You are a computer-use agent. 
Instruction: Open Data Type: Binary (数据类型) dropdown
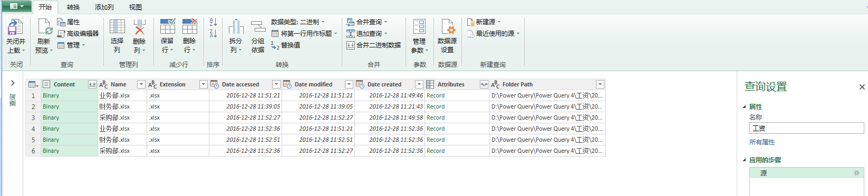pyautogui.click(x=298, y=22)
